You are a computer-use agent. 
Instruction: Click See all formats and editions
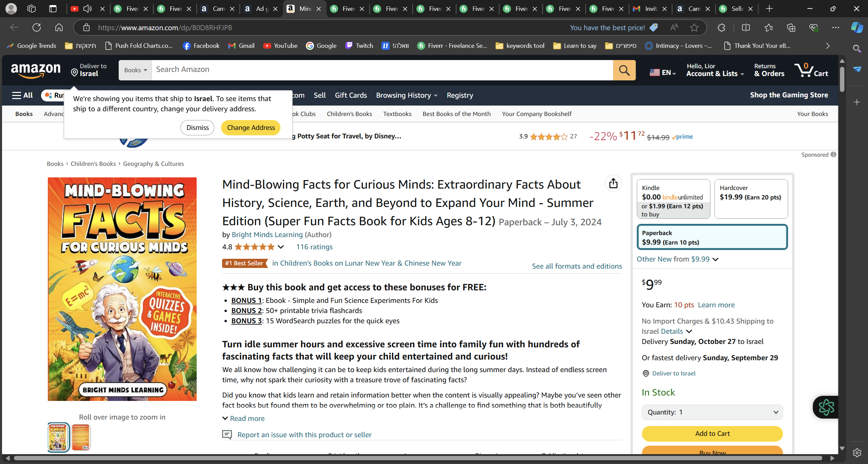point(577,266)
